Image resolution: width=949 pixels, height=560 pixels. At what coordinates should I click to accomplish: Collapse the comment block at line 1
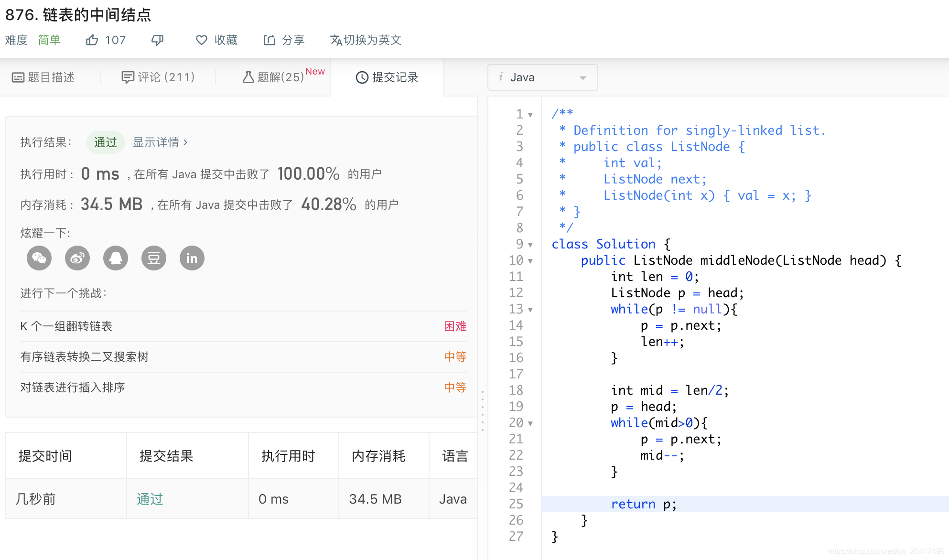pyautogui.click(x=531, y=114)
